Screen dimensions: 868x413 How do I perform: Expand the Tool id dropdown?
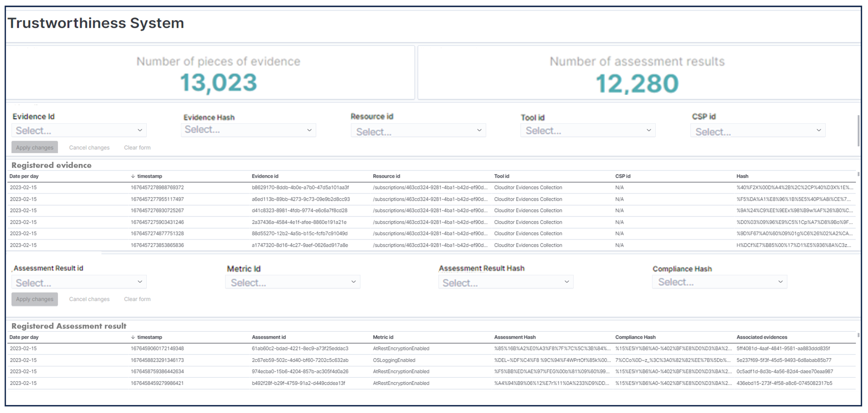pyautogui.click(x=588, y=130)
